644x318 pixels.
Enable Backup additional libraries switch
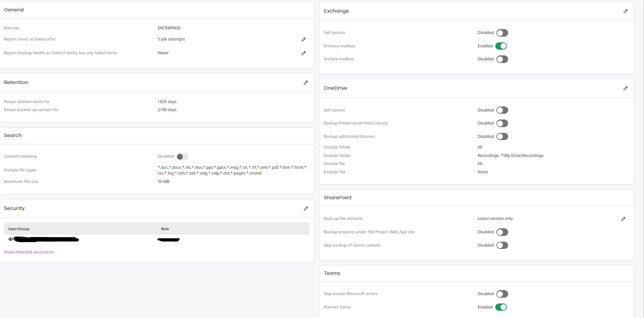pyautogui.click(x=502, y=137)
